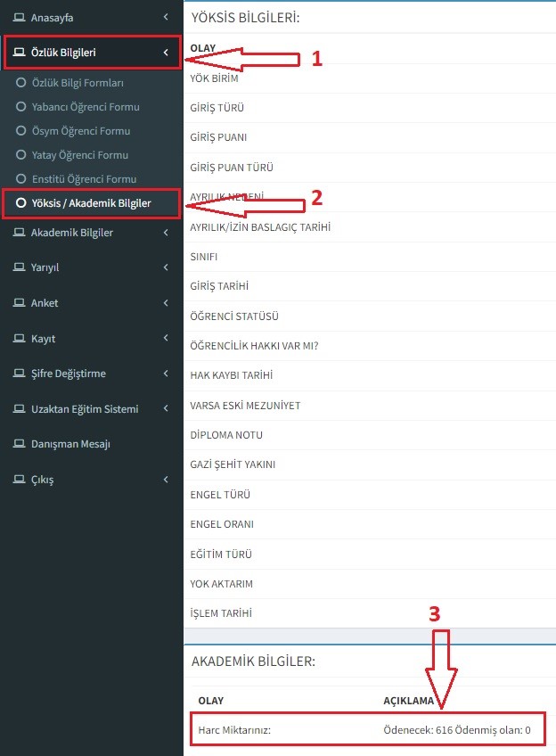556x756 pixels.
Task: Click the laptop icon beside Yarıyıl
Action: click(19, 267)
